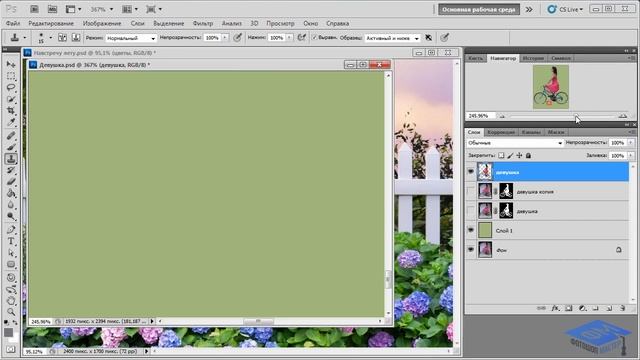Open the Режим blending mode dropdown
The image size is (640, 360).
(x=131, y=38)
